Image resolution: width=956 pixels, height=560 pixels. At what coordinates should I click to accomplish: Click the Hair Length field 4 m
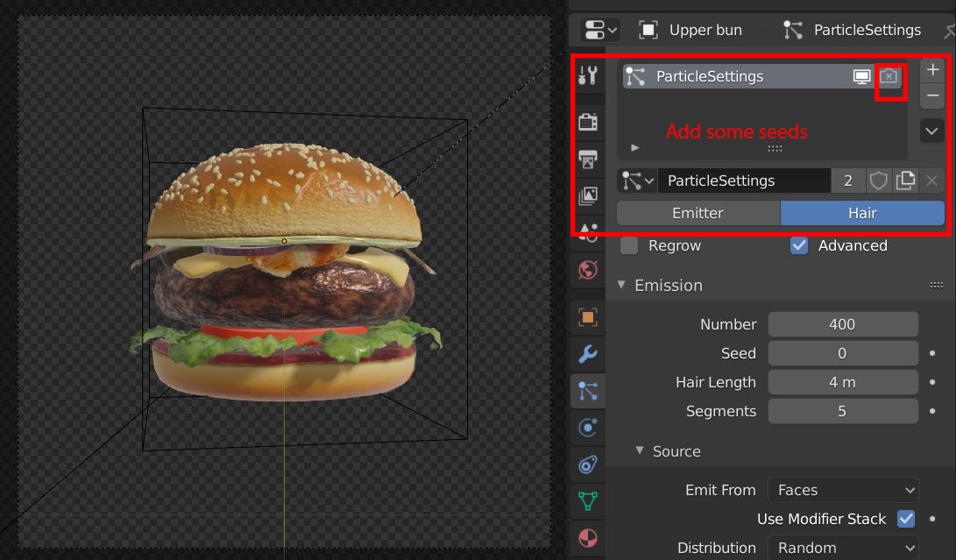coord(843,382)
